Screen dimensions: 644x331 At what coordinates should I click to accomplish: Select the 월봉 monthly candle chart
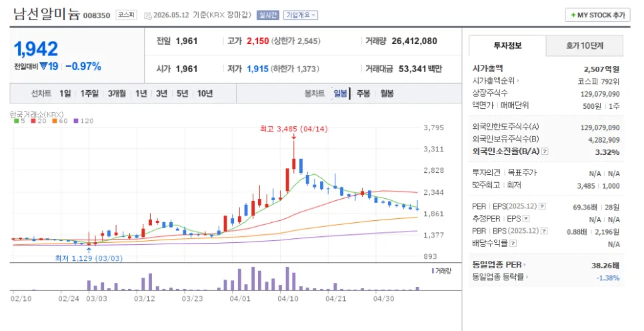387,93
